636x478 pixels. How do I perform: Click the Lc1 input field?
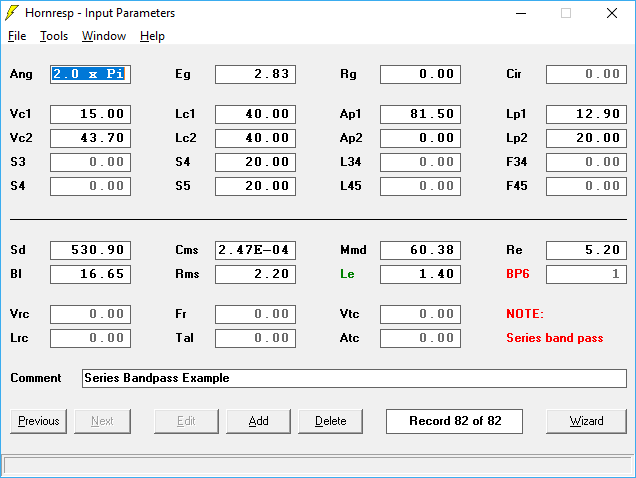256,114
